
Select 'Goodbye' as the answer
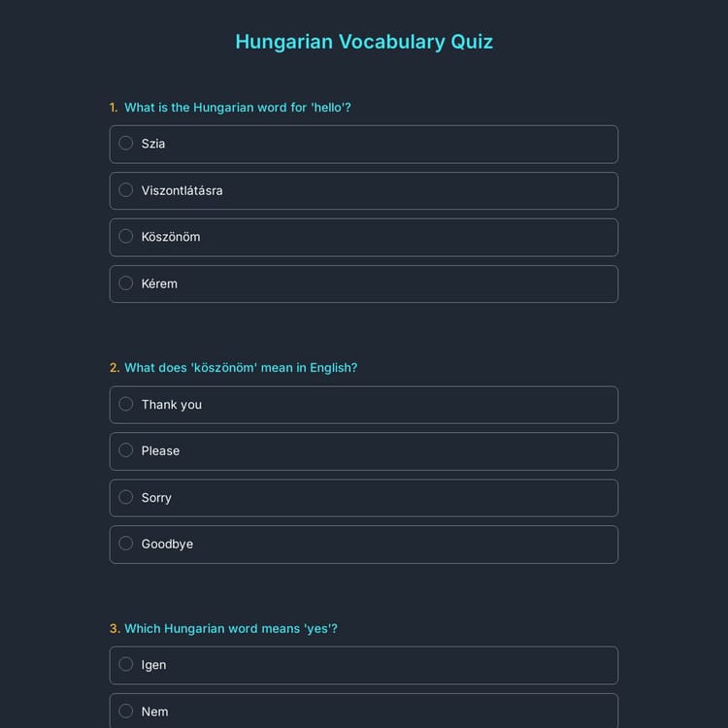(126, 544)
